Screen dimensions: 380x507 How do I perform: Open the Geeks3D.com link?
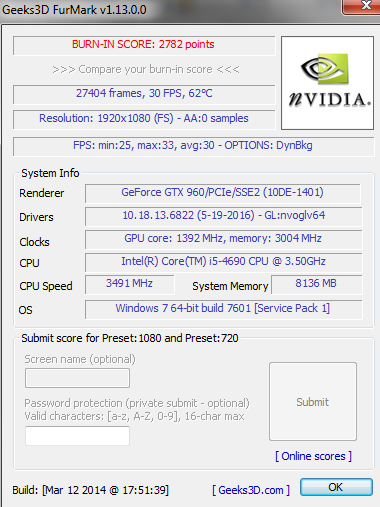(251, 490)
